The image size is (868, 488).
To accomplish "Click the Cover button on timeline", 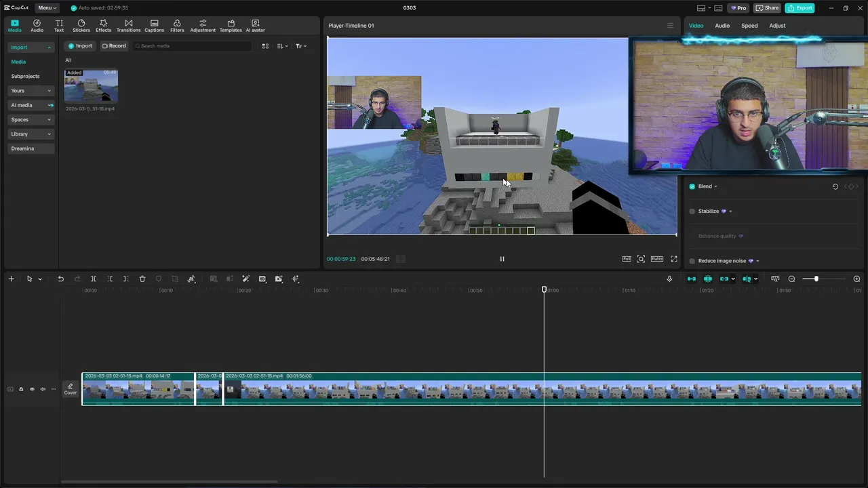I will coord(71,389).
